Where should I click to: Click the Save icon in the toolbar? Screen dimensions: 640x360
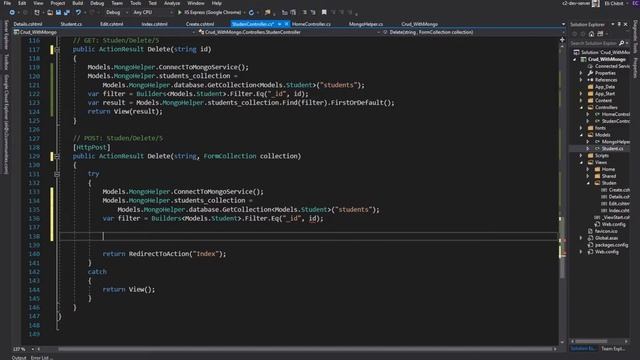(x=58, y=13)
